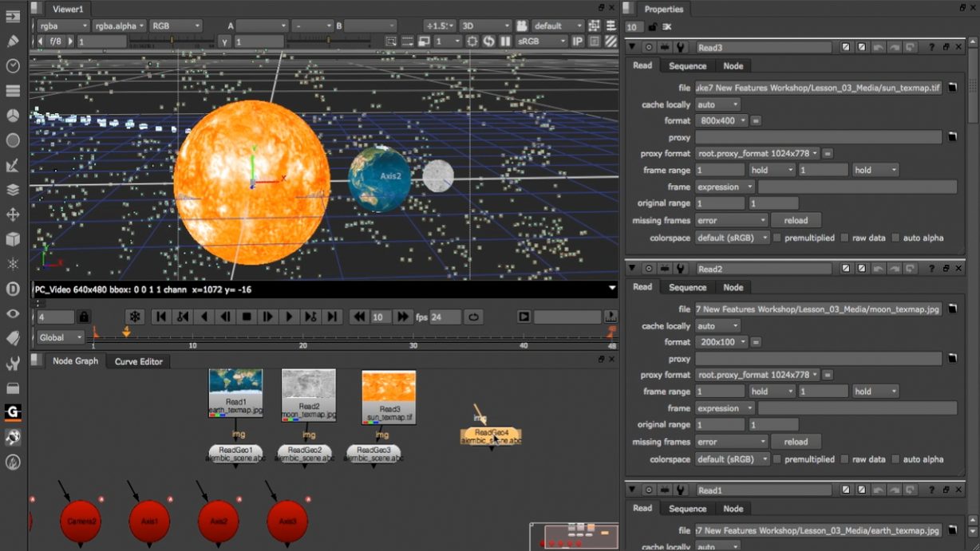Switch to the Curve Editor tab
The width and height of the screenshot is (980, 551).
pos(137,361)
